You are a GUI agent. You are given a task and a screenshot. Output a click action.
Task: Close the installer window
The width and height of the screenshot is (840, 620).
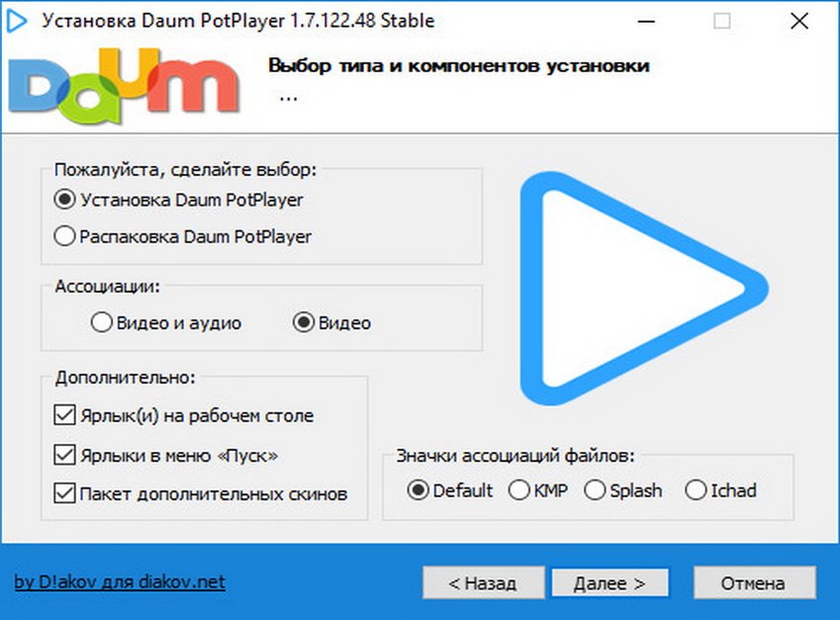(x=799, y=22)
